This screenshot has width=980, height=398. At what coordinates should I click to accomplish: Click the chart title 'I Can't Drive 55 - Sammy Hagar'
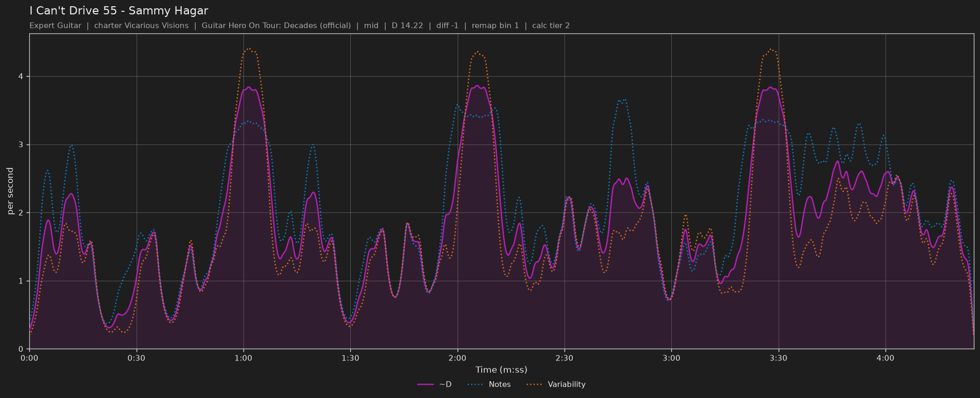pyautogui.click(x=119, y=11)
